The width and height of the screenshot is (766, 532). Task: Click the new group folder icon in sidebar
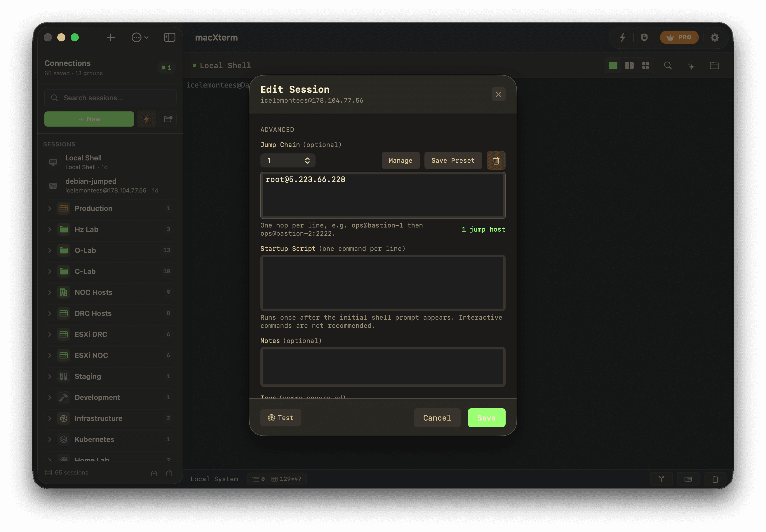point(168,119)
